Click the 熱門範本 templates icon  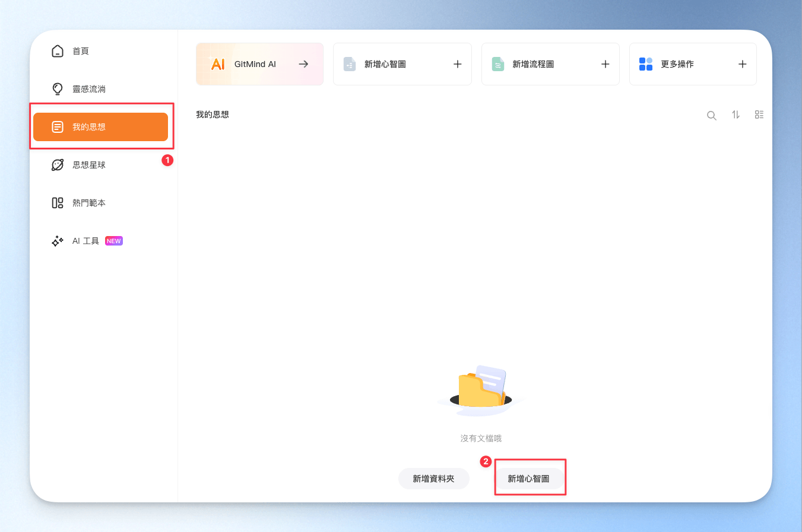(x=58, y=203)
